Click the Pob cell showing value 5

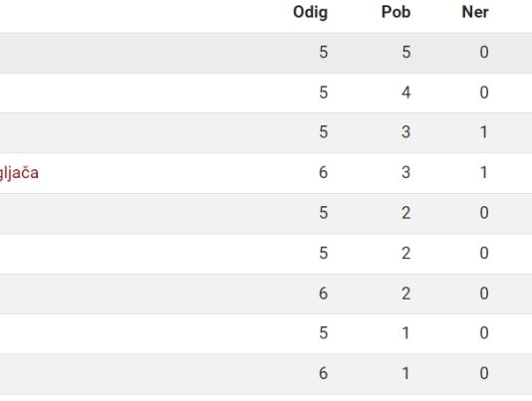click(x=406, y=52)
